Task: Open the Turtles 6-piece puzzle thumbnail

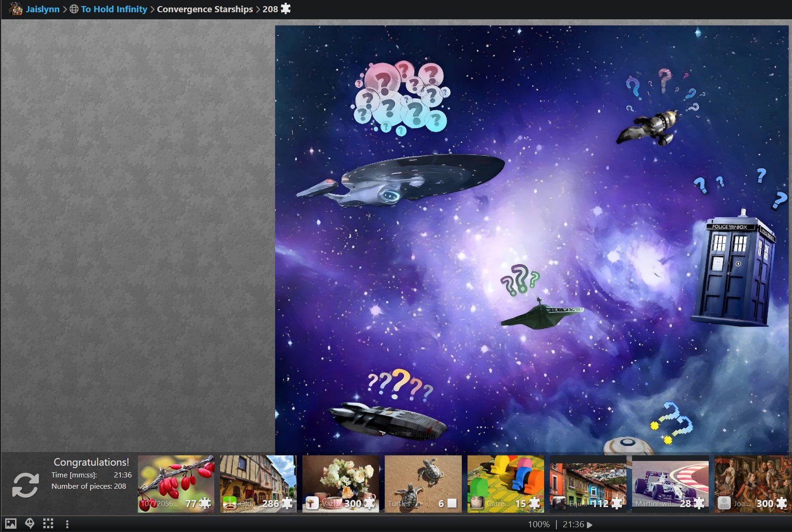Action: point(423,484)
